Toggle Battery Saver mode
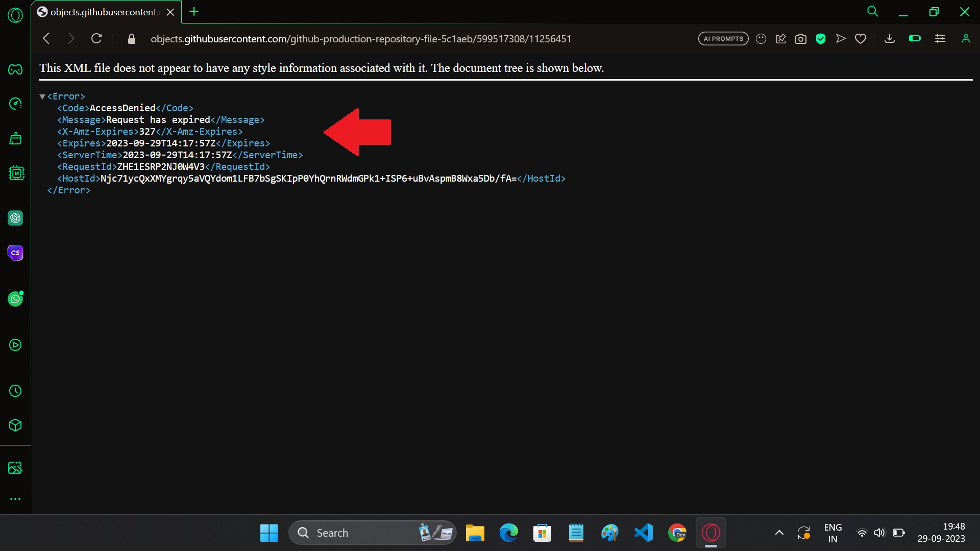The image size is (980, 551). [x=915, y=38]
